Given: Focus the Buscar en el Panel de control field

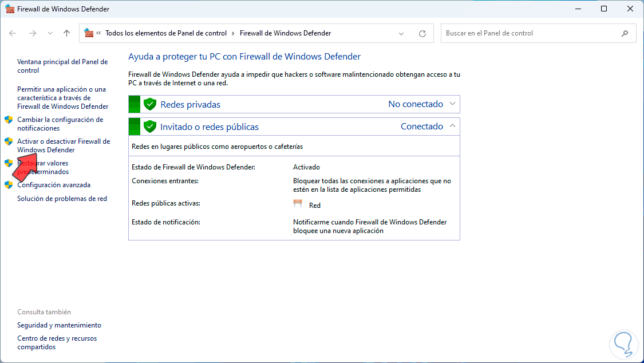Looking at the screenshot, I should tap(539, 33).
